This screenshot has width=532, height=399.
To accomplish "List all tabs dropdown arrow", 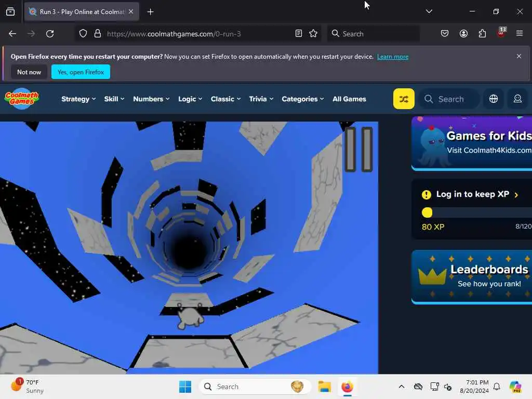I will coord(429,11).
